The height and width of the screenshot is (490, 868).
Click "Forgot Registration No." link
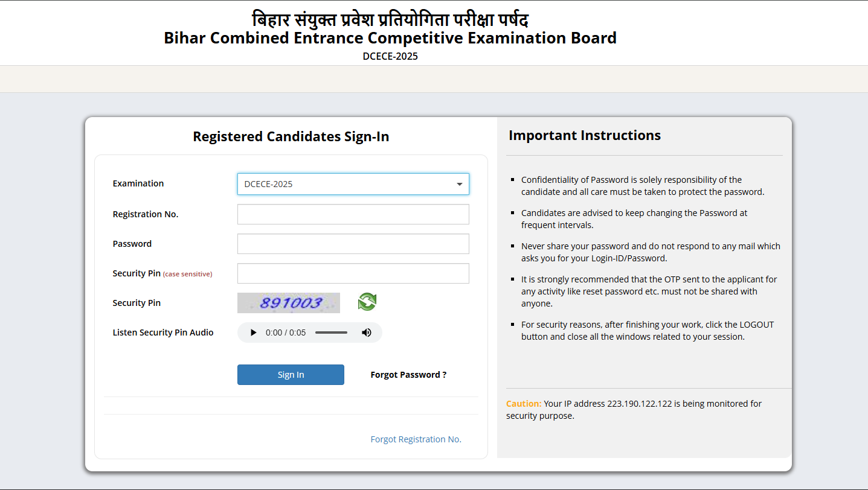coord(416,439)
